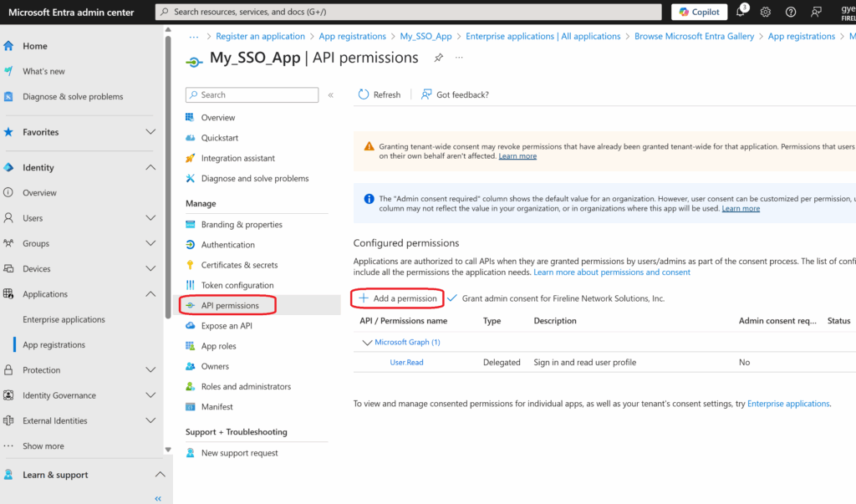Click Browse Microsoft Entra Gallery breadcrumb

pyautogui.click(x=694, y=36)
